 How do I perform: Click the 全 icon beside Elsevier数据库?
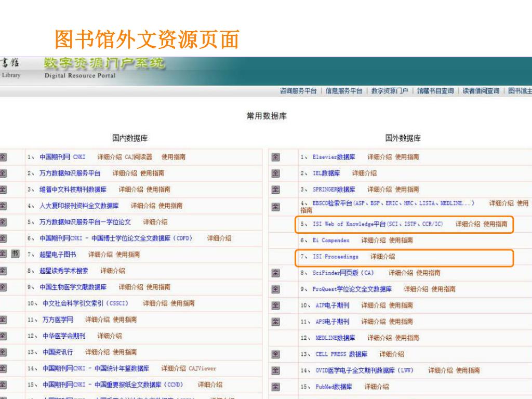click(x=275, y=157)
